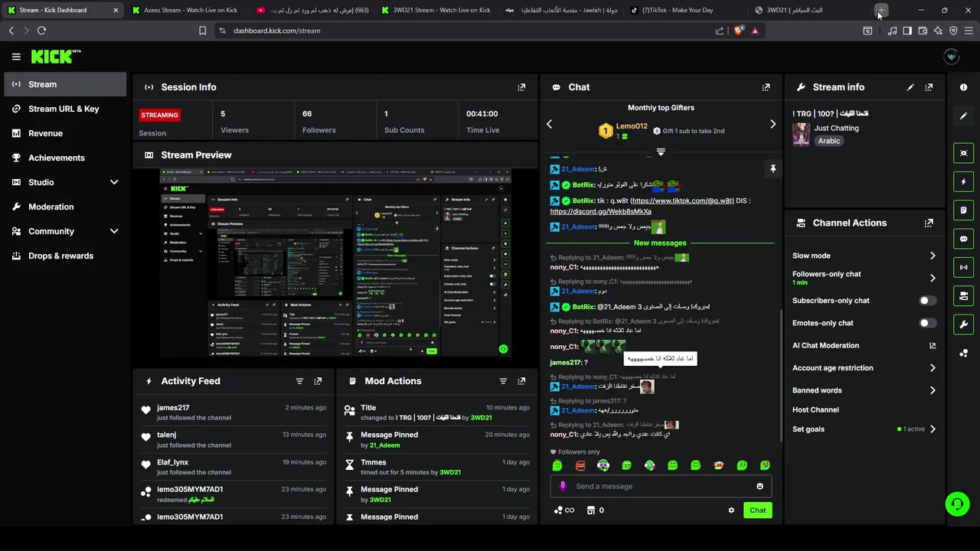Open AI Chat Moderation external link
This screenshot has height=551, width=980.
pyautogui.click(x=933, y=346)
